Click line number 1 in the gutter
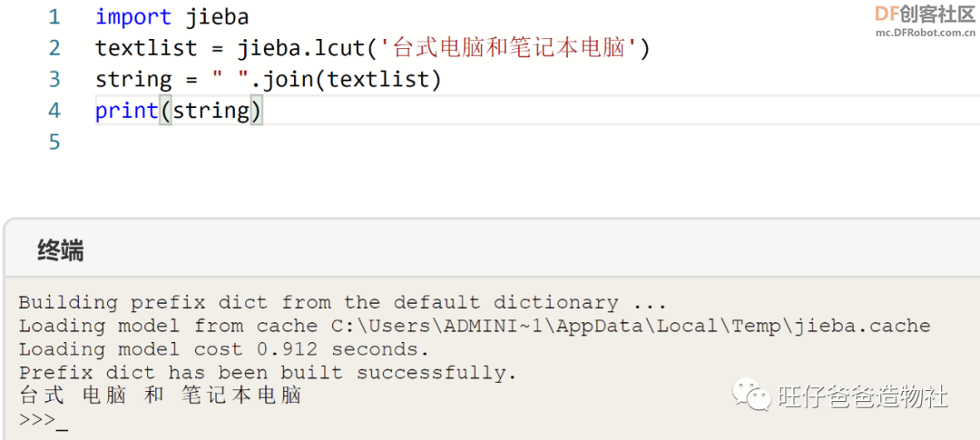The width and height of the screenshot is (980, 440). click(54, 17)
